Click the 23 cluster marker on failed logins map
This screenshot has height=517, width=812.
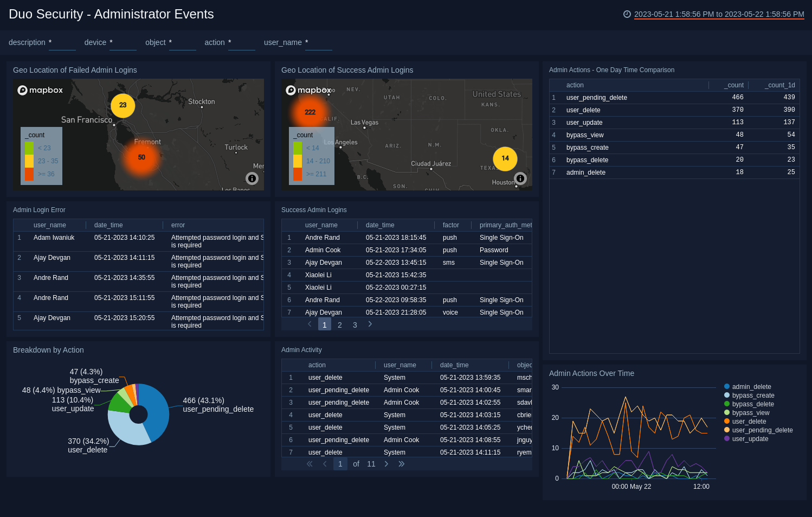click(123, 106)
